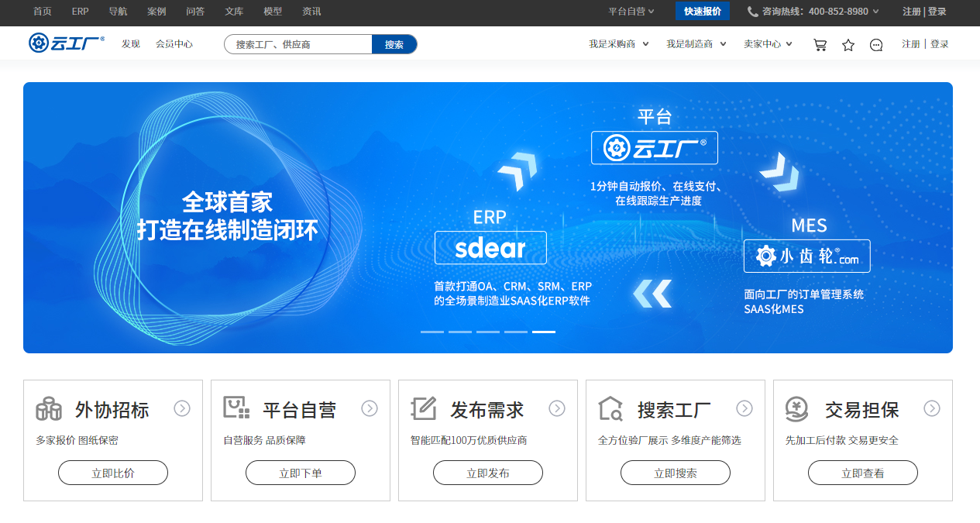Open the shopping cart icon

pos(820,45)
